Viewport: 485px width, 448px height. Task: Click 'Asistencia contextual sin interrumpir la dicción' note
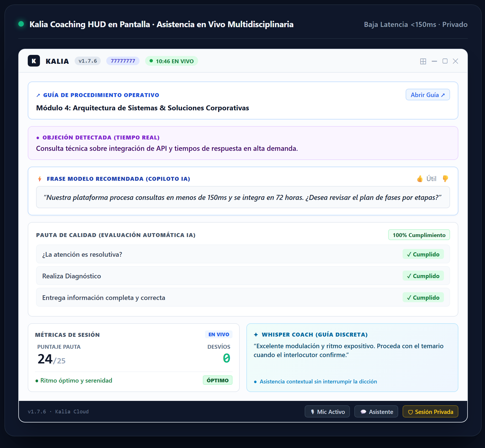318,381
